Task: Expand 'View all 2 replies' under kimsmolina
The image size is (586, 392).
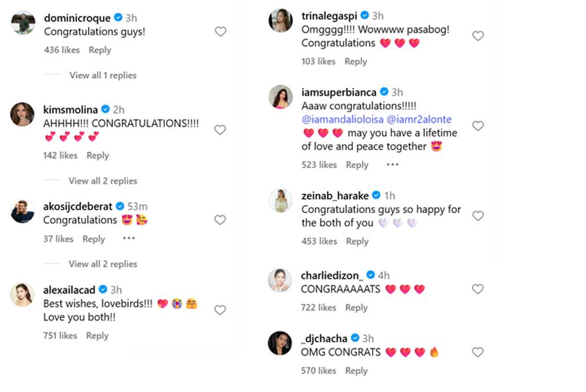Action: point(103,181)
